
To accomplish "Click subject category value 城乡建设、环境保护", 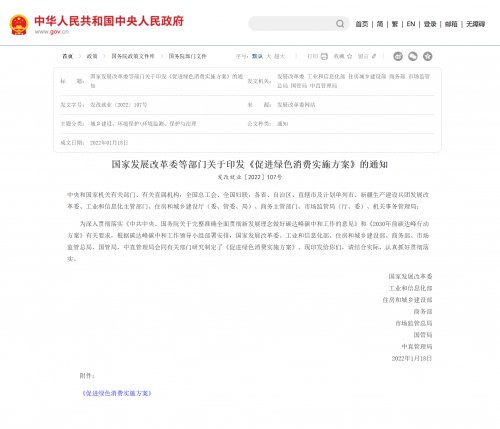I will click(x=143, y=124).
